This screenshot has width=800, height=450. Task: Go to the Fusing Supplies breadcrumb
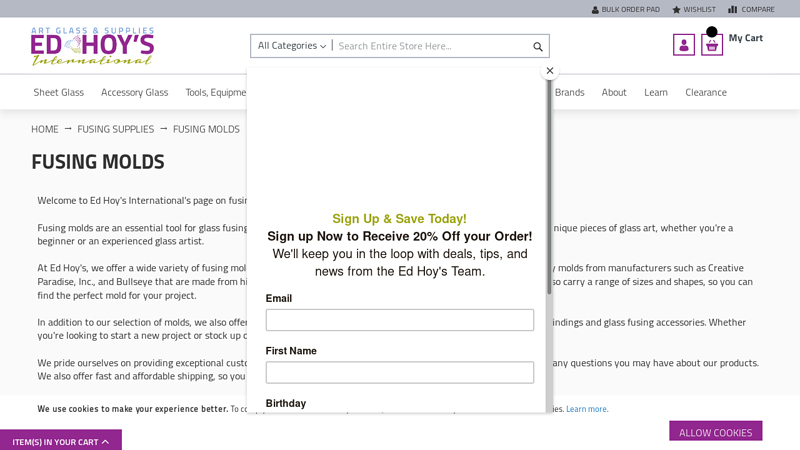click(116, 129)
